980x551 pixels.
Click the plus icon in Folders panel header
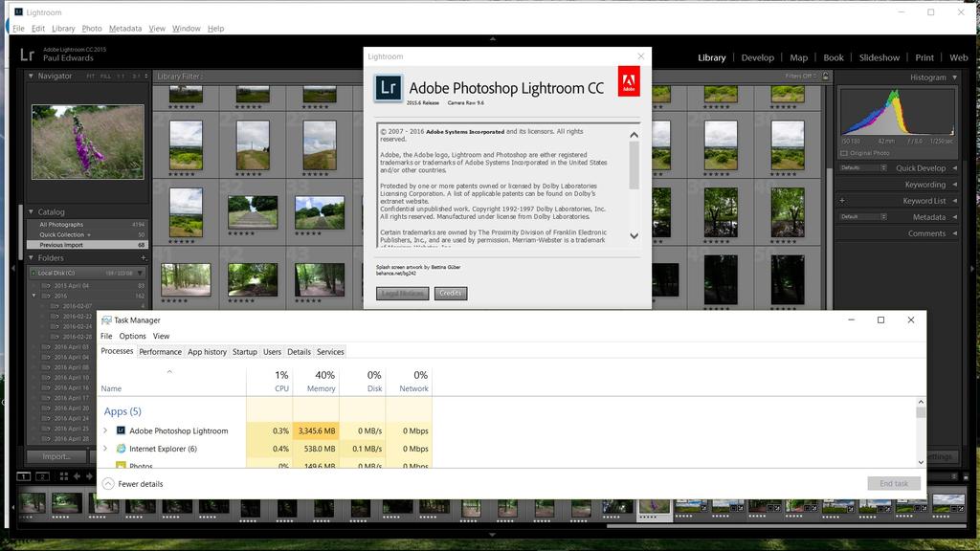pyautogui.click(x=143, y=258)
